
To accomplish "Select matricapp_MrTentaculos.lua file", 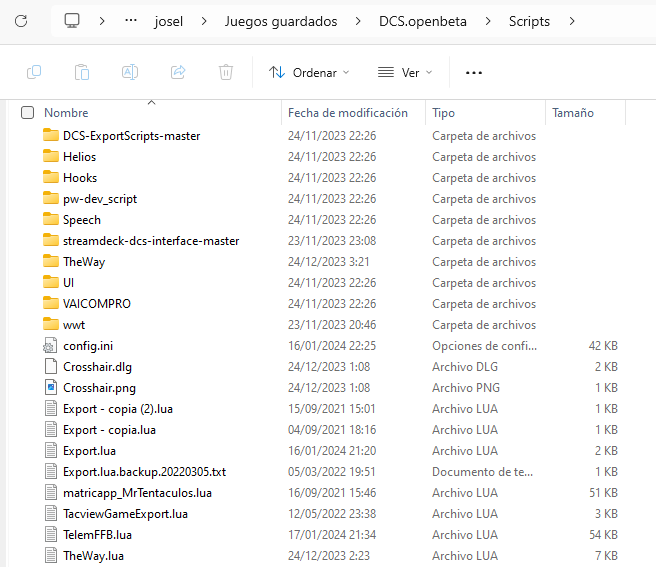I will 137,493.
